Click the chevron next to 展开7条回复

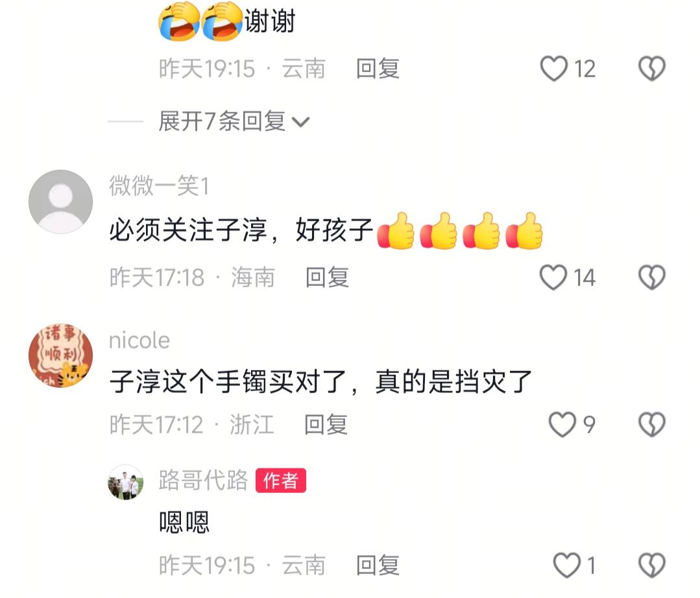click(300, 122)
